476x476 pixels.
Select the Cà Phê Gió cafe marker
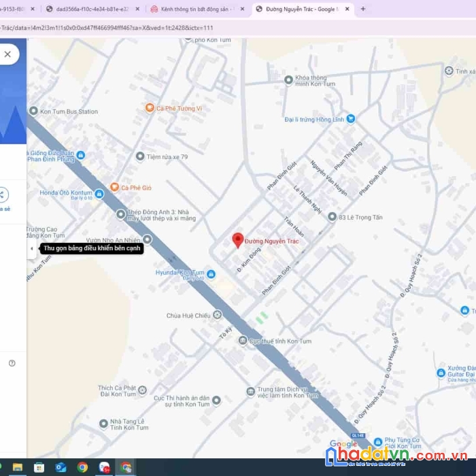tap(114, 187)
